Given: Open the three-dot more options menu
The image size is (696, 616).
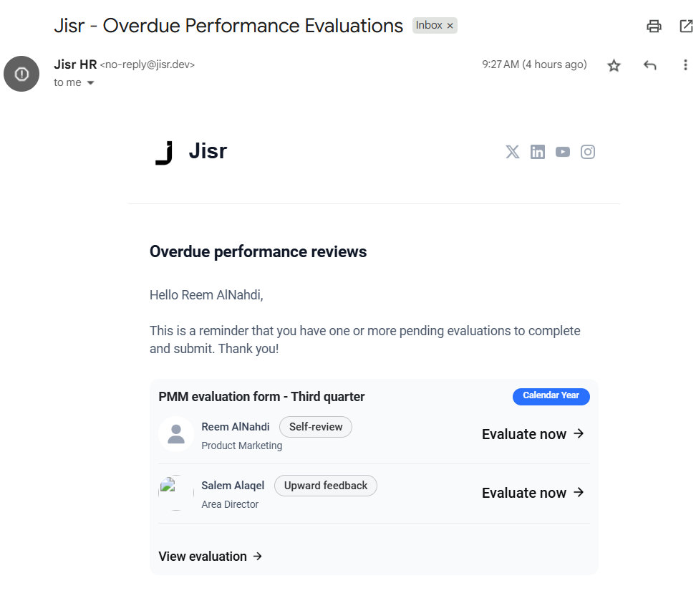Looking at the screenshot, I should click(x=685, y=66).
